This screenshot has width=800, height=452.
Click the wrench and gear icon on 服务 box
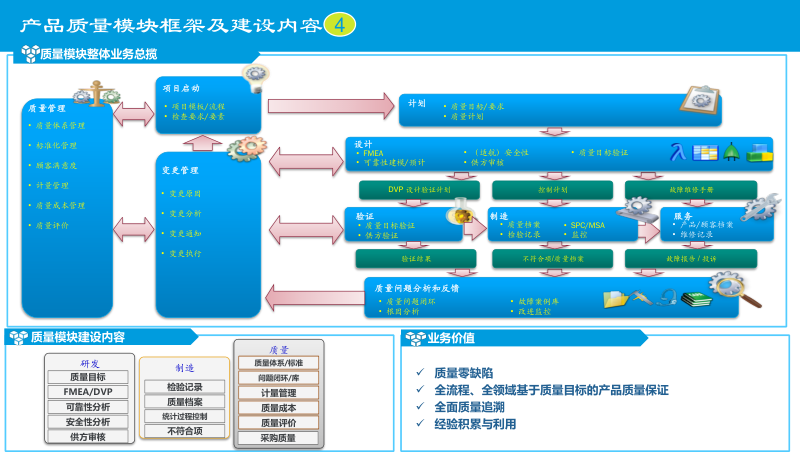coord(760,207)
